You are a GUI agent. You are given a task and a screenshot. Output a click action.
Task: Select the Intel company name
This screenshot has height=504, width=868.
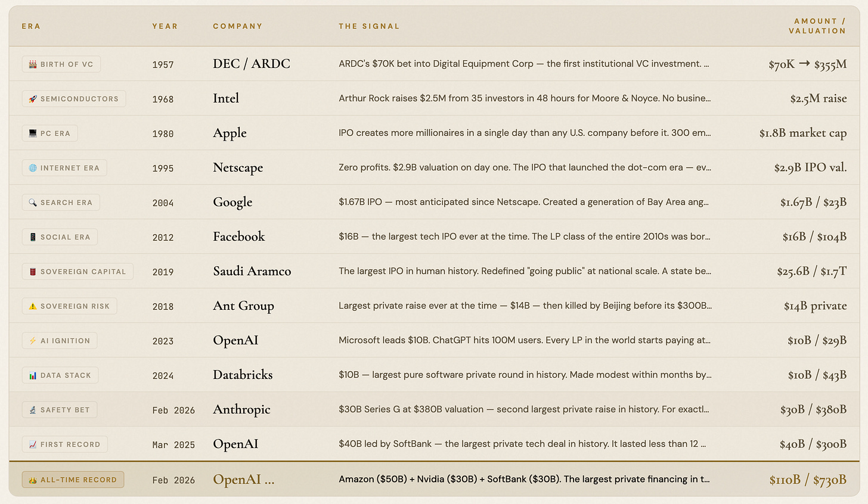[226, 98]
